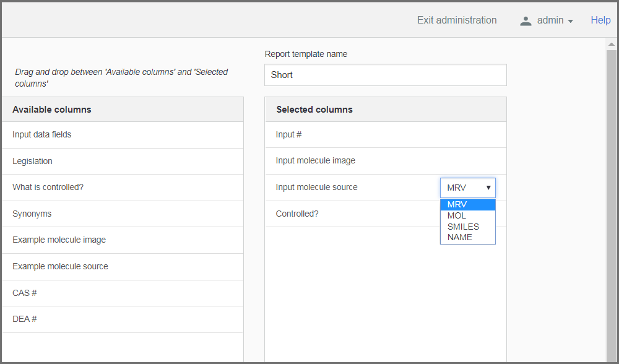Click the Report template name field
Image resolution: width=619 pixels, height=364 pixels.
tap(385, 75)
